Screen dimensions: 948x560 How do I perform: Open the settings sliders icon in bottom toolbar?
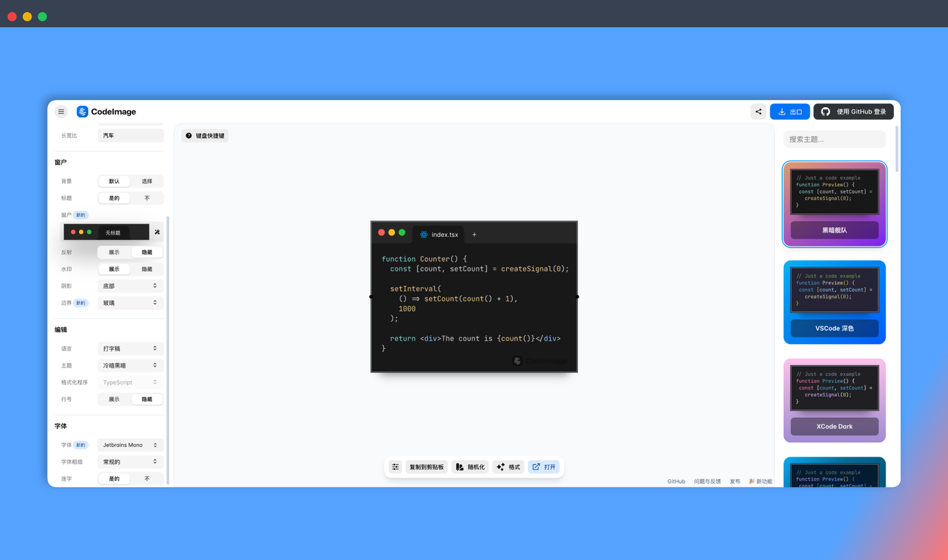click(x=396, y=467)
